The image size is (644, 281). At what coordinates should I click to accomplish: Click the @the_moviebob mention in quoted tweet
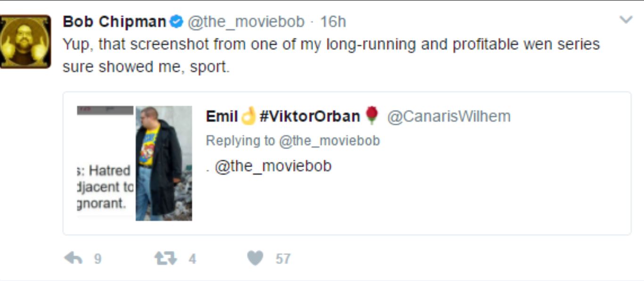(273, 166)
